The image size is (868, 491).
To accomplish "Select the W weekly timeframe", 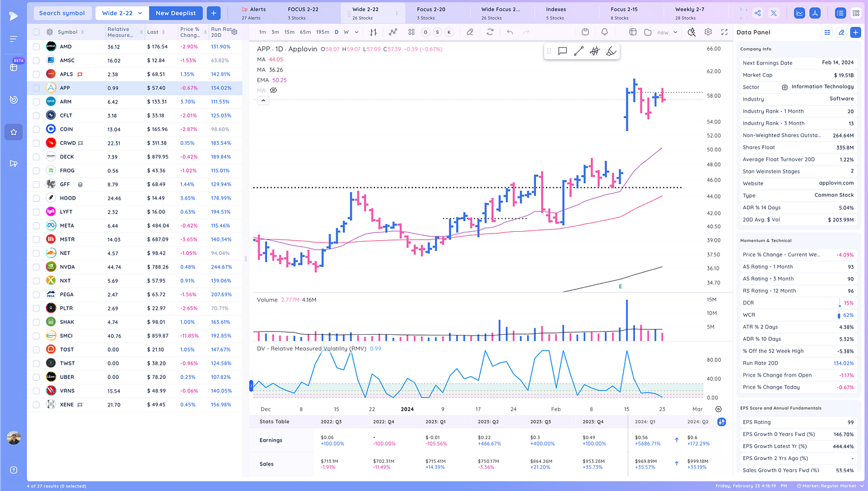I will click(346, 32).
